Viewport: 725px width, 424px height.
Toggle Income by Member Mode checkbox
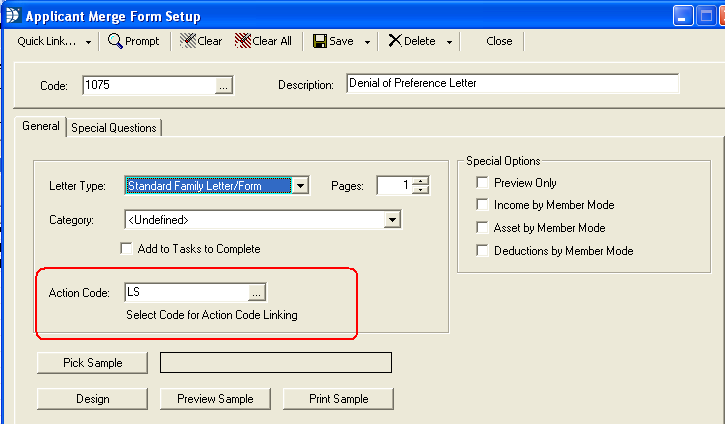click(x=483, y=205)
